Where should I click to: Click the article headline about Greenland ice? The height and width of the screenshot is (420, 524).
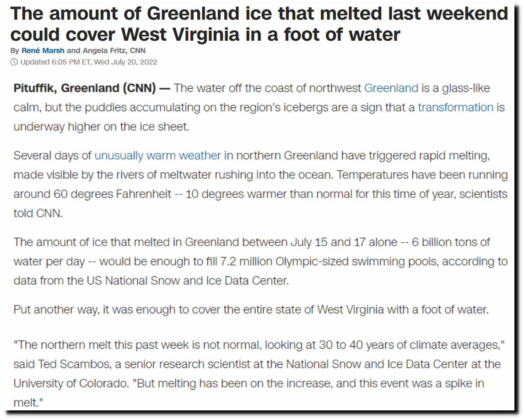(259, 24)
